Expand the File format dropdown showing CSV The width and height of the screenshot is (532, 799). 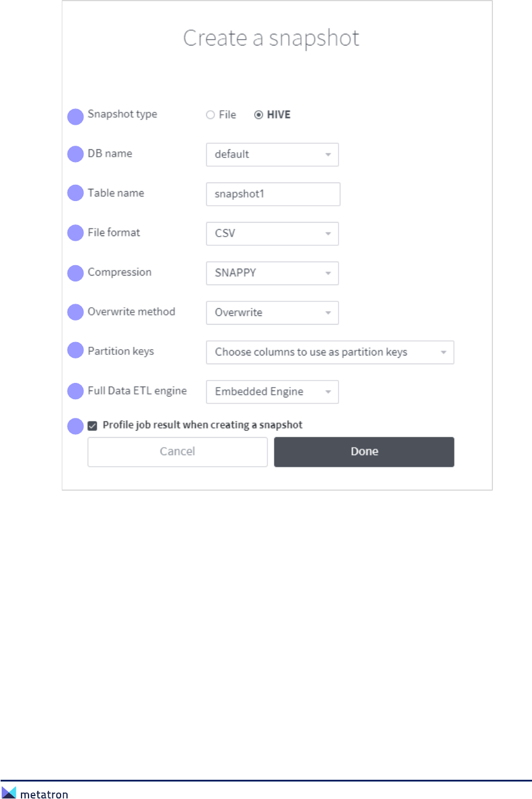point(272,234)
